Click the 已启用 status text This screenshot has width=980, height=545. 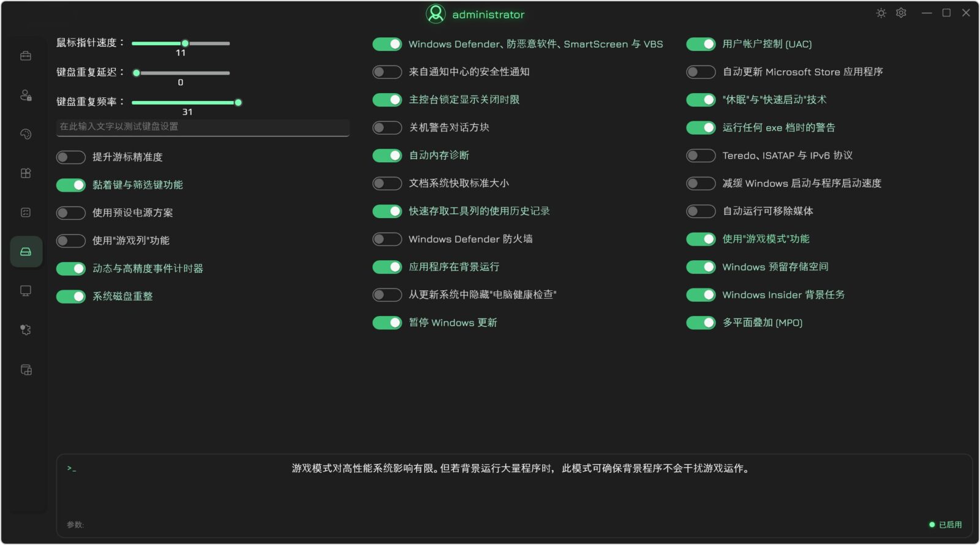coord(950,525)
